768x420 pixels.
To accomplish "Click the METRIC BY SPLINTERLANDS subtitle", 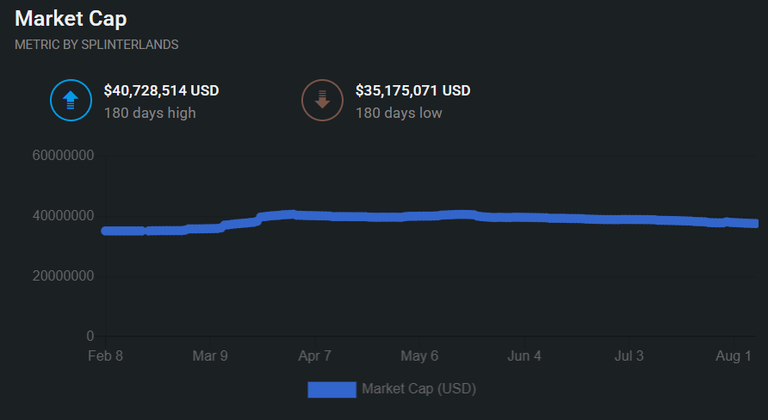I will (x=96, y=45).
